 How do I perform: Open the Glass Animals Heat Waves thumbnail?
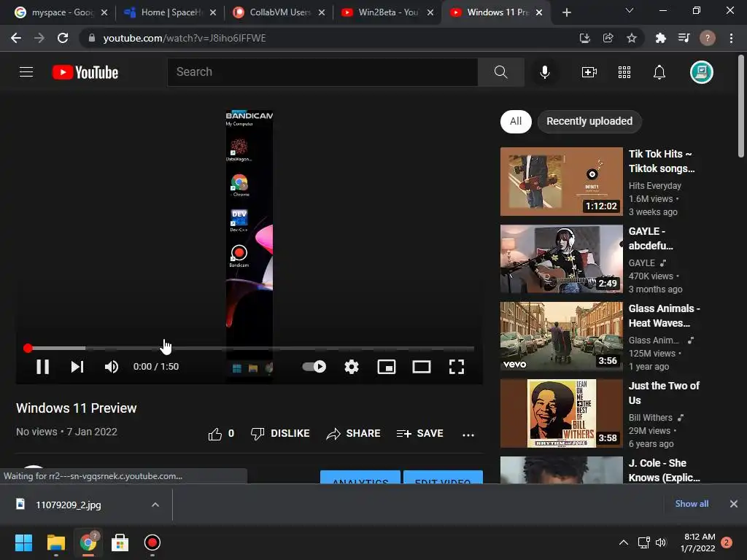(561, 336)
